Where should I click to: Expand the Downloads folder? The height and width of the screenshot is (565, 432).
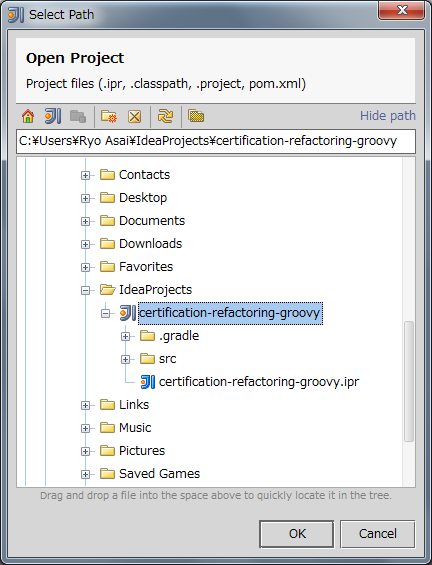click(x=85, y=244)
